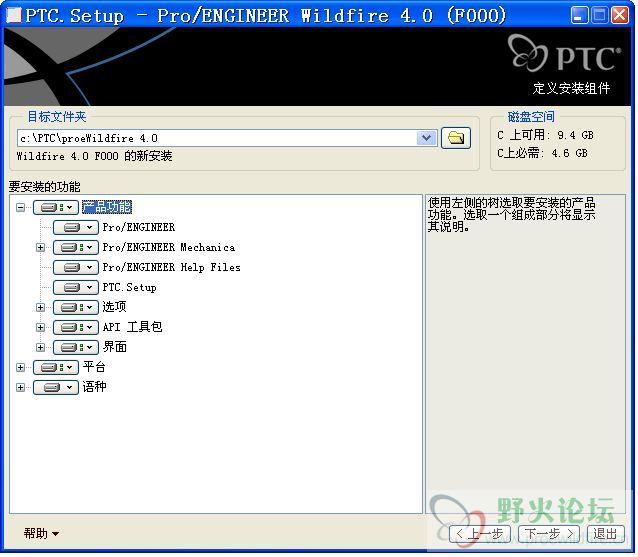The image size is (638, 557).
Task: Proceed with 下一步 button
Action: 549,533
